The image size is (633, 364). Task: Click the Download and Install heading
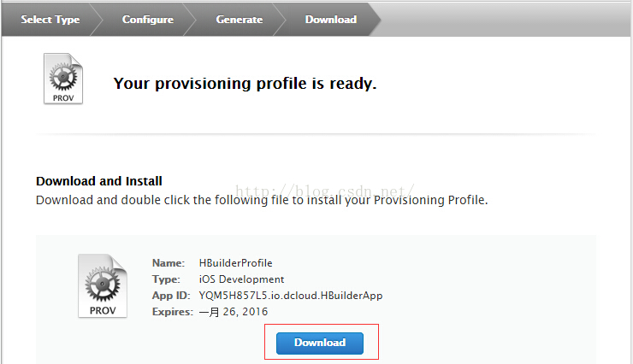click(x=99, y=181)
